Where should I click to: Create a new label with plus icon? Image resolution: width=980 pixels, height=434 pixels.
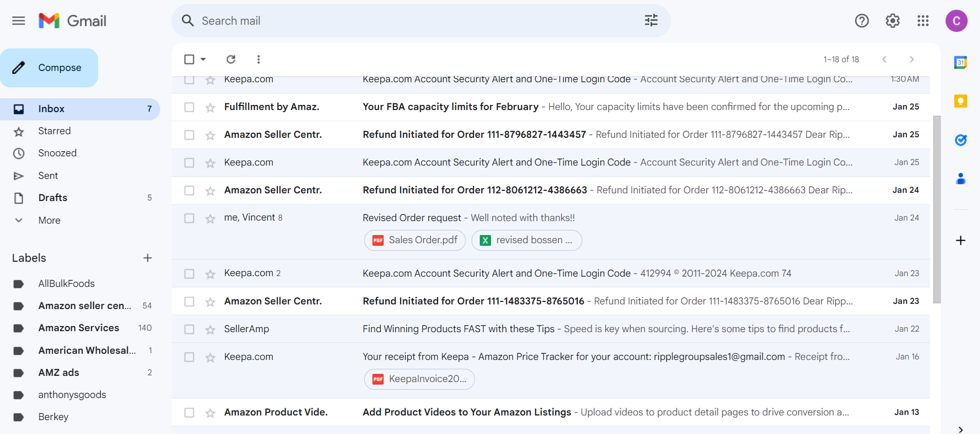pos(147,258)
